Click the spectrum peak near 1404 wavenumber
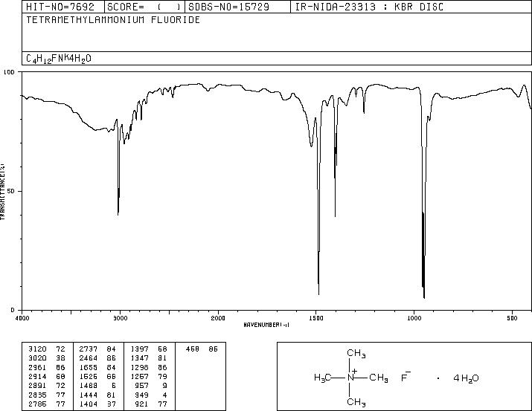The image size is (532, 411). [336, 216]
